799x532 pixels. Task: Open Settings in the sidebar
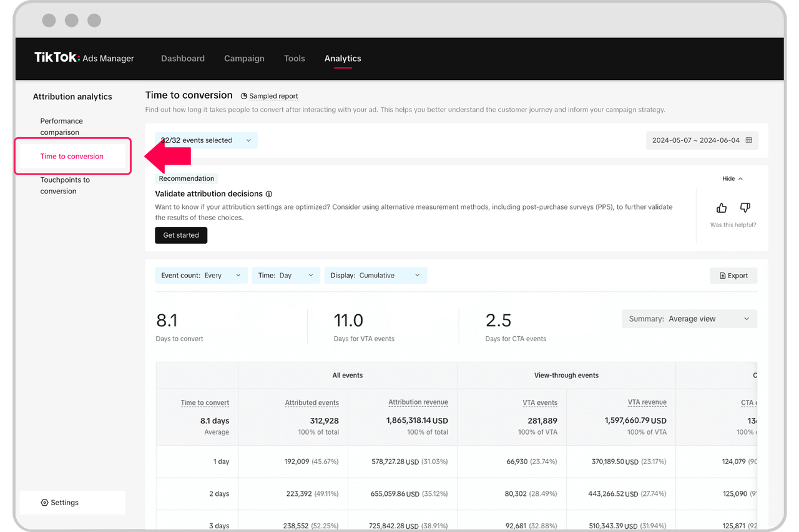pyautogui.click(x=72, y=503)
